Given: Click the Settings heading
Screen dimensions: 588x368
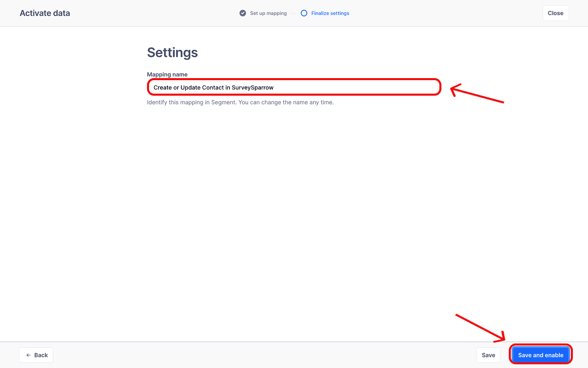Looking at the screenshot, I should coord(172,52).
